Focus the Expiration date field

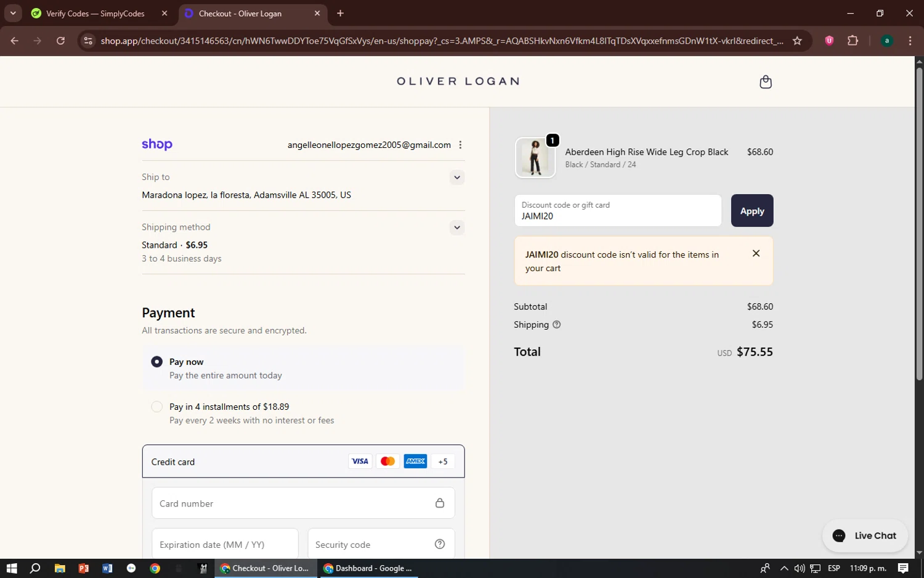[x=225, y=544]
